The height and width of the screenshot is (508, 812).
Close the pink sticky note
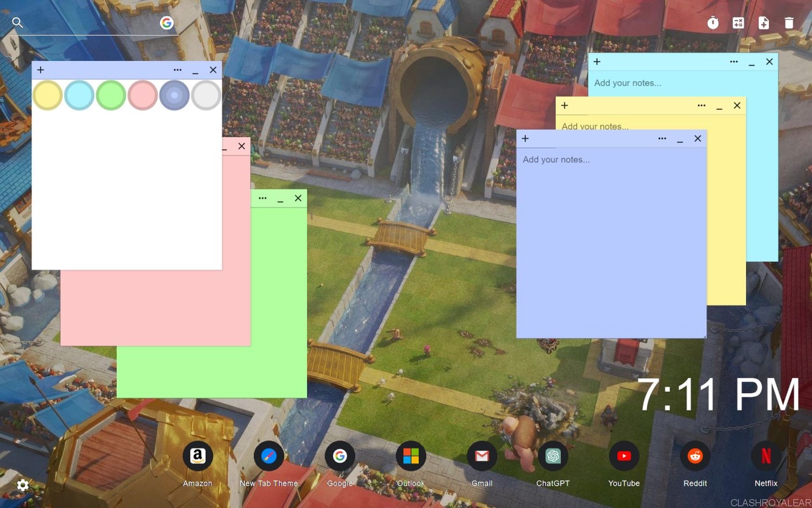242,146
